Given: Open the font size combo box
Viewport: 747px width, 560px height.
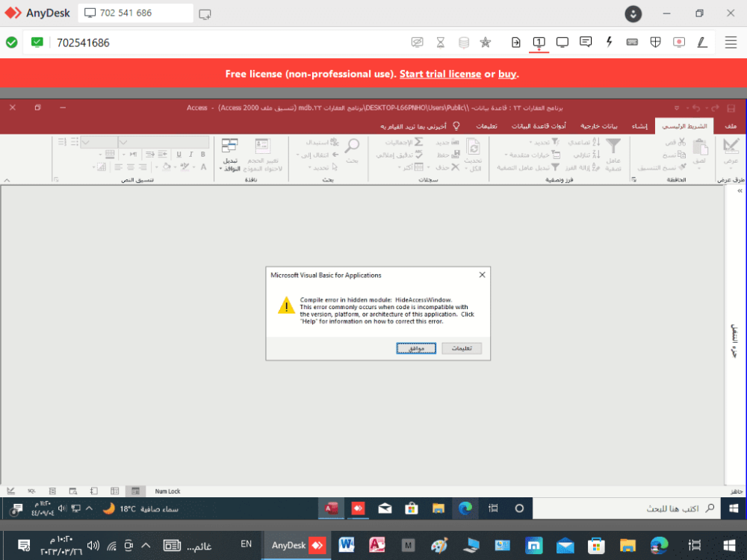Looking at the screenshot, I should coord(99,142).
